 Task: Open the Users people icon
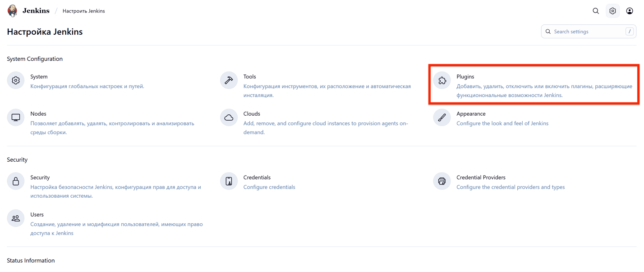point(16,218)
